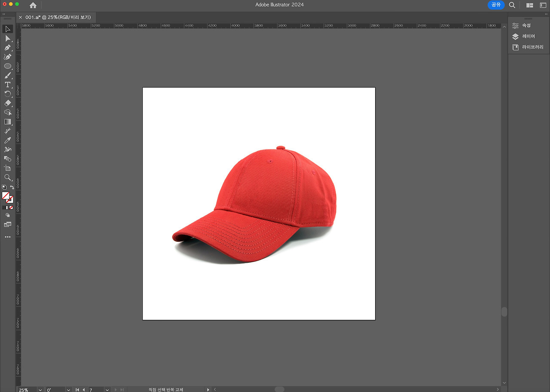The height and width of the screenshot is (392, 550).
Task: Open the artboard navigation dropdown
Action: pyautogui.click(x=107, y=389)
